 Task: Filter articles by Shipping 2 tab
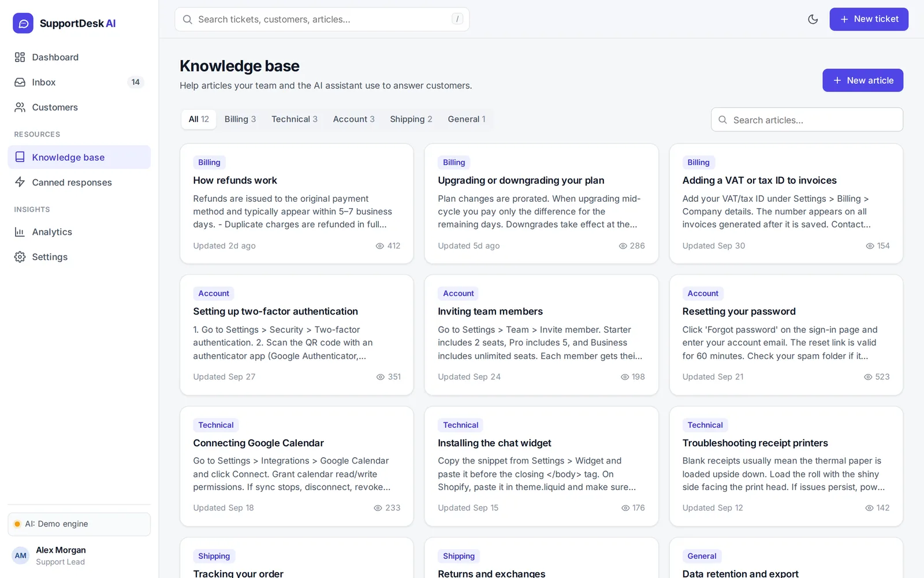[411, 119]
